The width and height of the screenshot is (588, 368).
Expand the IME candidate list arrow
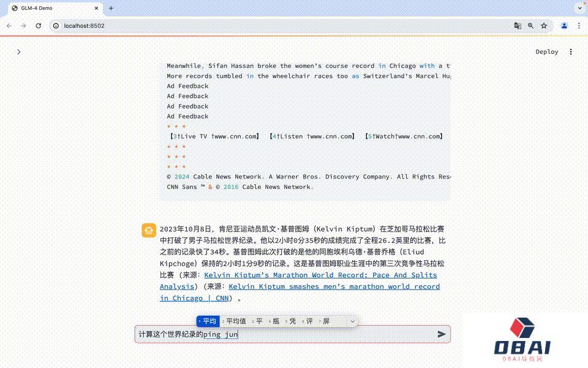click(352, 321)
